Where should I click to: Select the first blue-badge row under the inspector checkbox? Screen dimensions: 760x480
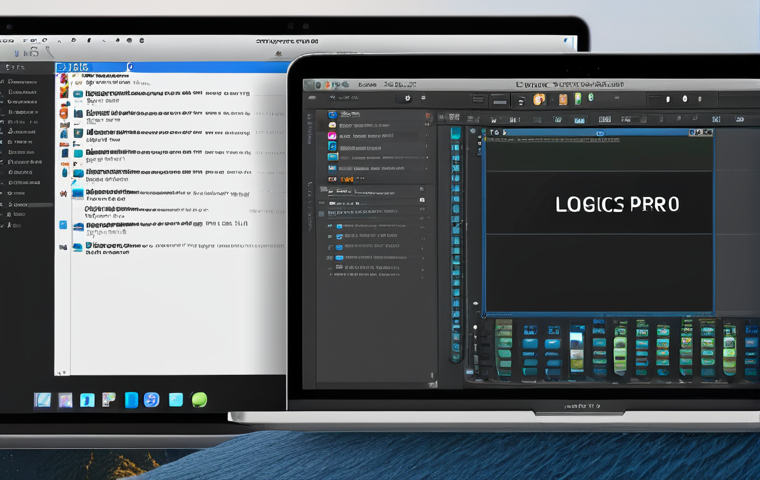(x=373, y=226)
